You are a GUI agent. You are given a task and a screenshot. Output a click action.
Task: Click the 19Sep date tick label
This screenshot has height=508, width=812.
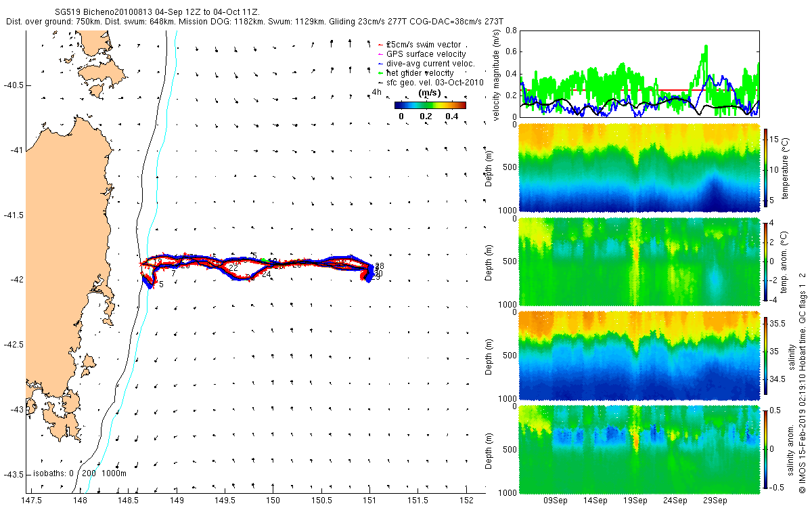coord(635,501)
